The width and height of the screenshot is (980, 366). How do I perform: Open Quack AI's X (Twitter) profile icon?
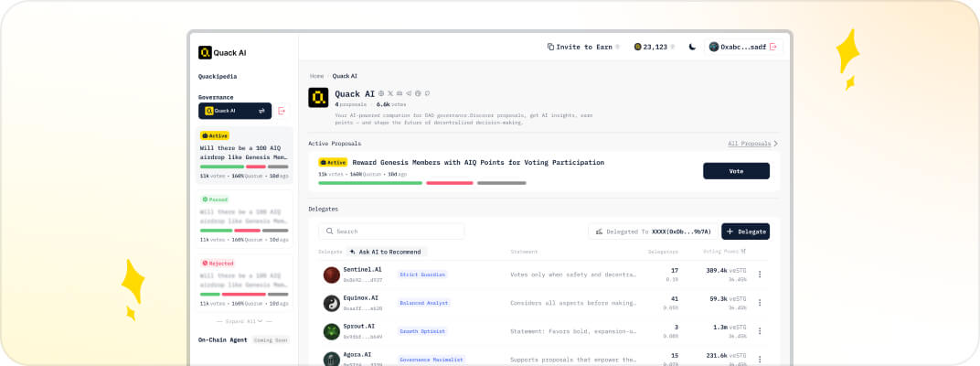390,93
